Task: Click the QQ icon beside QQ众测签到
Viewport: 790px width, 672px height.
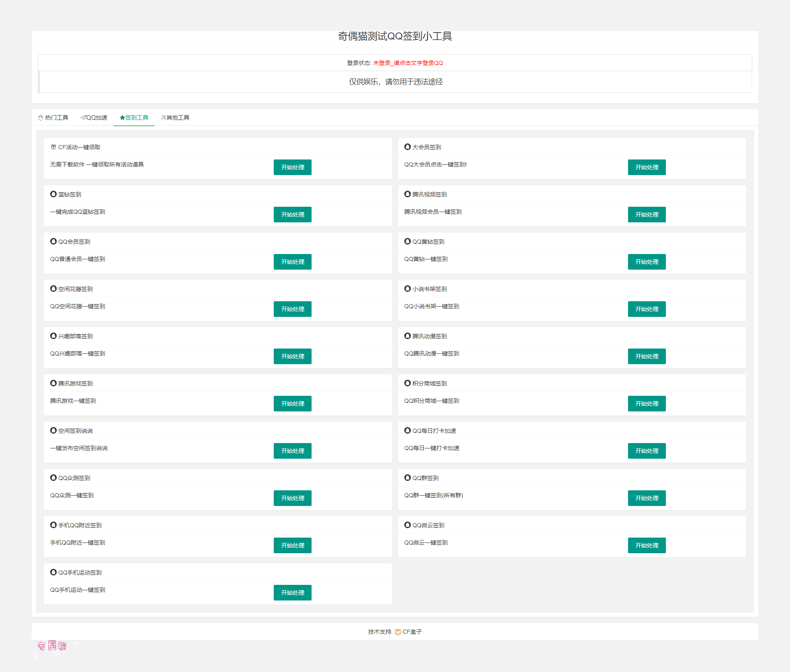Action: (x=53, y=478)
